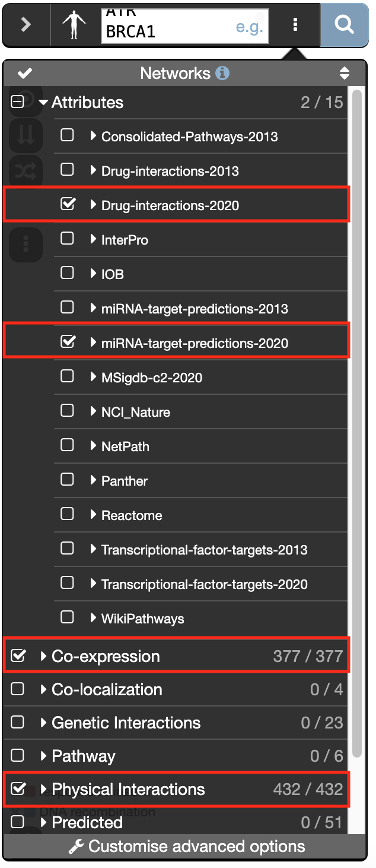Image resolution: width=376 pixels, height=868 pixels.
Task: Expand the WikiPathways attribute entry
Action: 93,618
